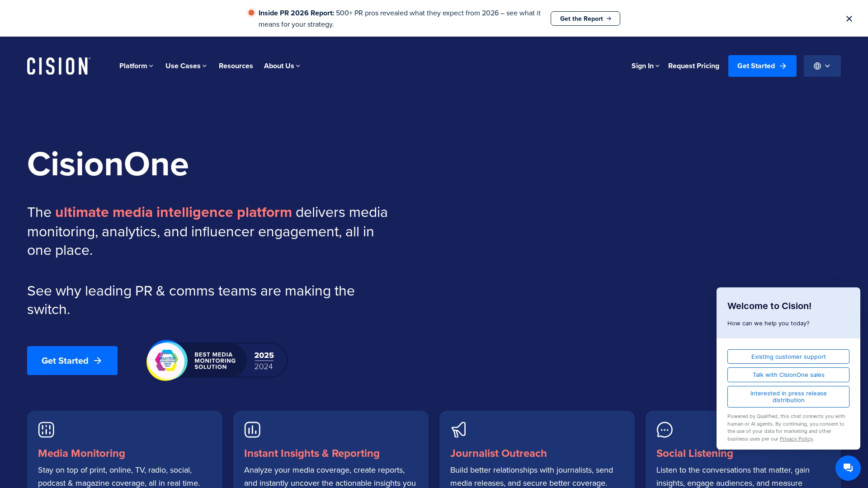Screen dimensions: 868x488
Task: Click the Instant Insights bar chart icon
Action: tap(252, 430)
